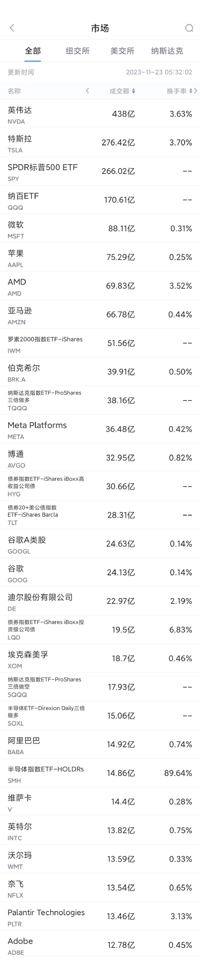Open 苹果 AAPL stock details
Screen dimensions: 200x980
tap(100, 257)
